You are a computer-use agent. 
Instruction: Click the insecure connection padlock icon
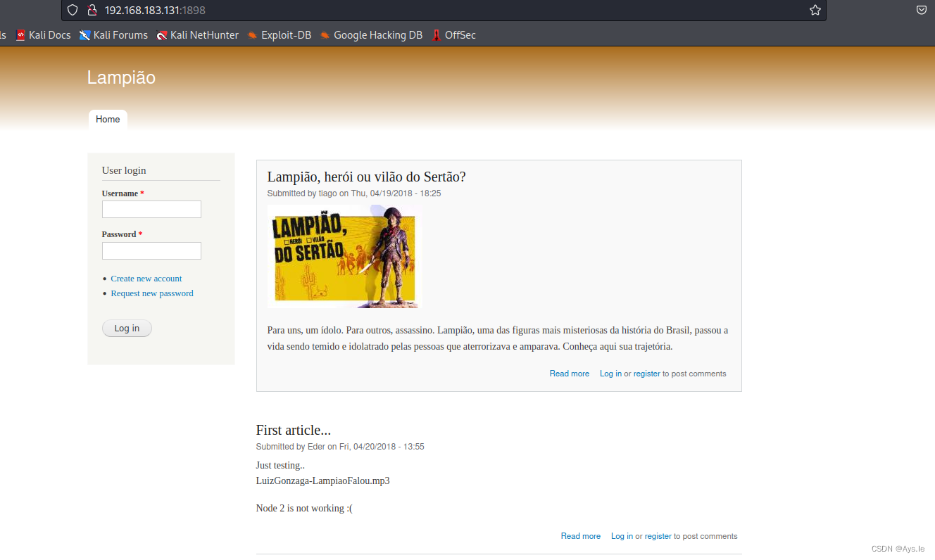(91, 10)
